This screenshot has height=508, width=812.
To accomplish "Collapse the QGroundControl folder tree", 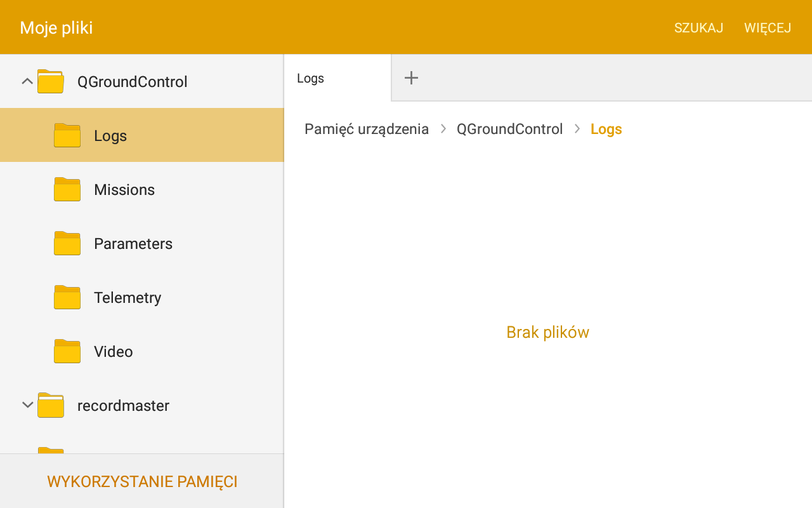I will tap(27, 81).
